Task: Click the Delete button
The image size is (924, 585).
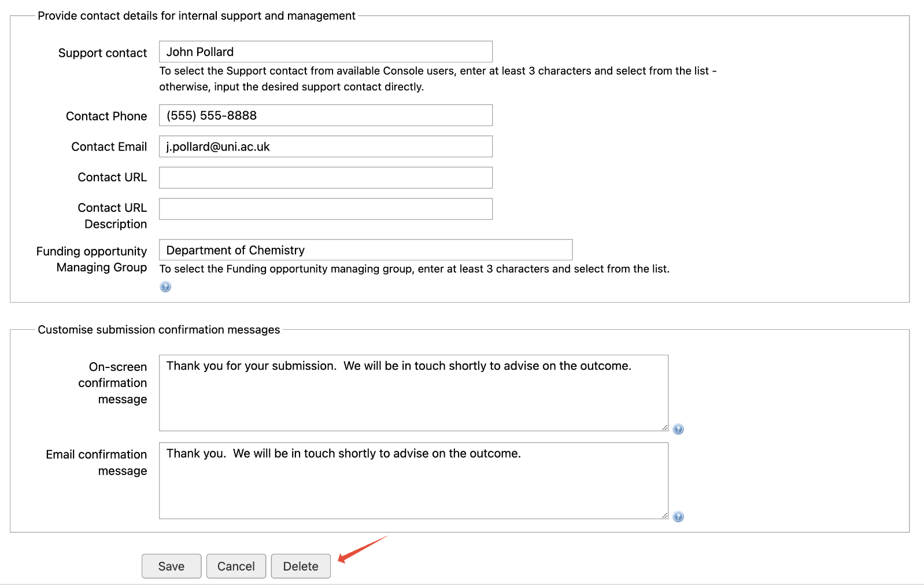Action: 301,566
